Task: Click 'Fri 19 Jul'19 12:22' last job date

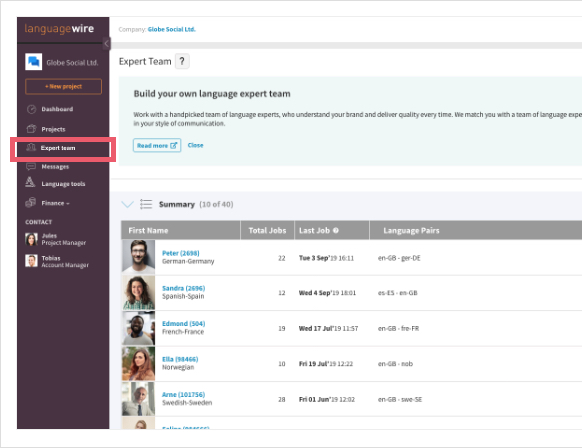Action: (326, 364)
